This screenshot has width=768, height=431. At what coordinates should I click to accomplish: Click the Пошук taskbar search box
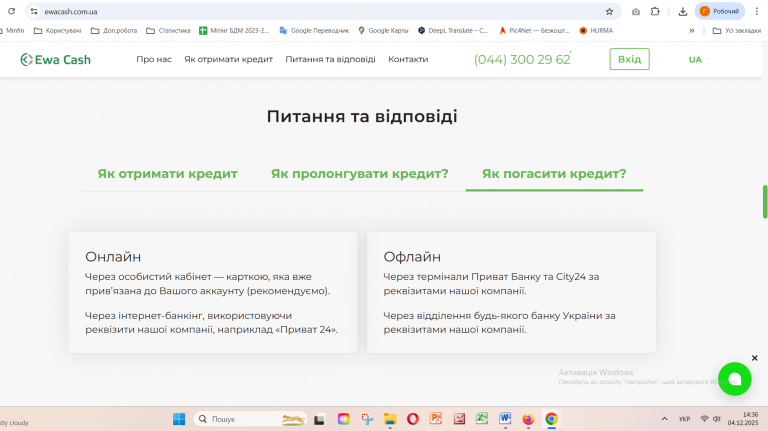[251, 419]
